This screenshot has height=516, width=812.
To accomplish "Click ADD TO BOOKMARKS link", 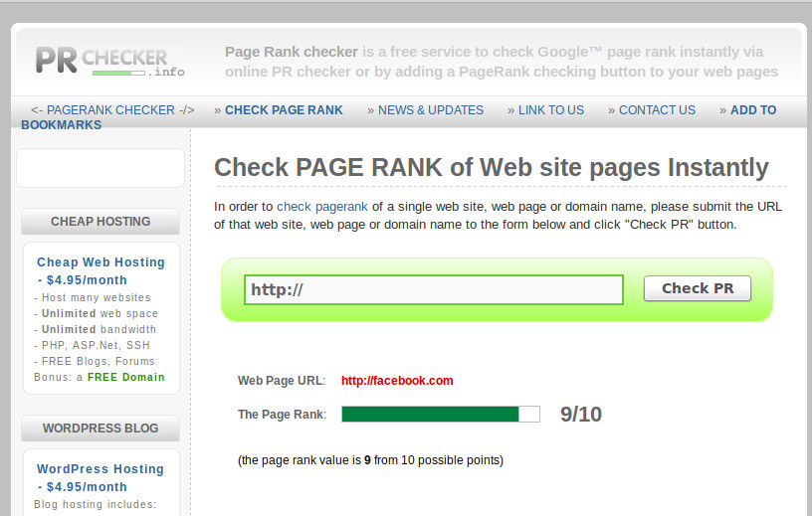I will pyautogui.click(x=753, y=110).
